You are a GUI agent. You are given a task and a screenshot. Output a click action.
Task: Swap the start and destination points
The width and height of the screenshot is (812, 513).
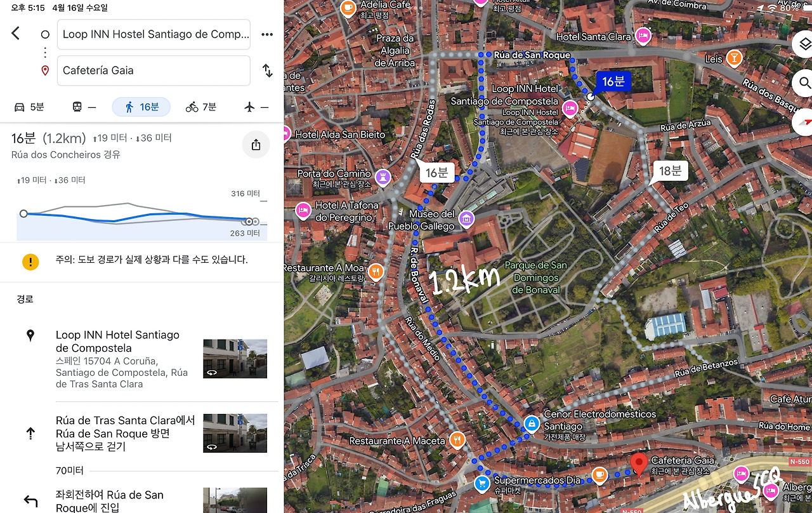[268, 70]
